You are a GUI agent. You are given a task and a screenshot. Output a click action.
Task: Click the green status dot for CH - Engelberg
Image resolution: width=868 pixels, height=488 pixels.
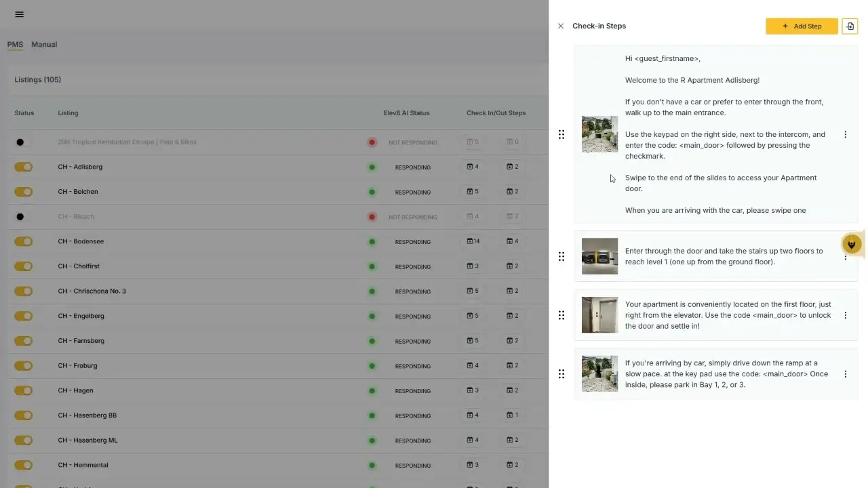coord(372,316)
